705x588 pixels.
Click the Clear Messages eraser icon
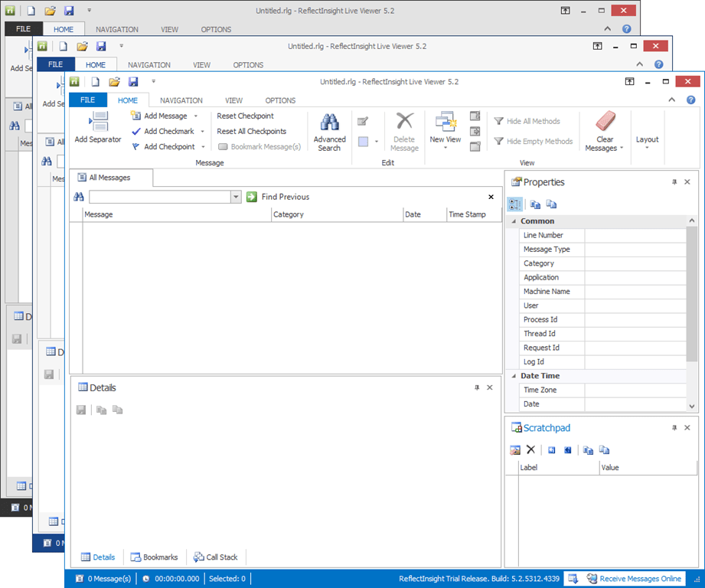click(x=605, y=121)
